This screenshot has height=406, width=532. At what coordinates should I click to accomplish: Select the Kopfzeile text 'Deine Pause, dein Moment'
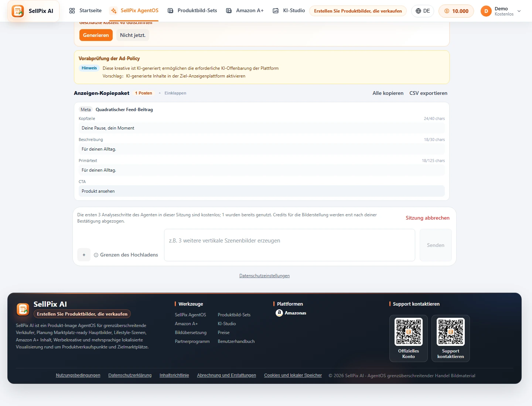click(x=108, y=128)
